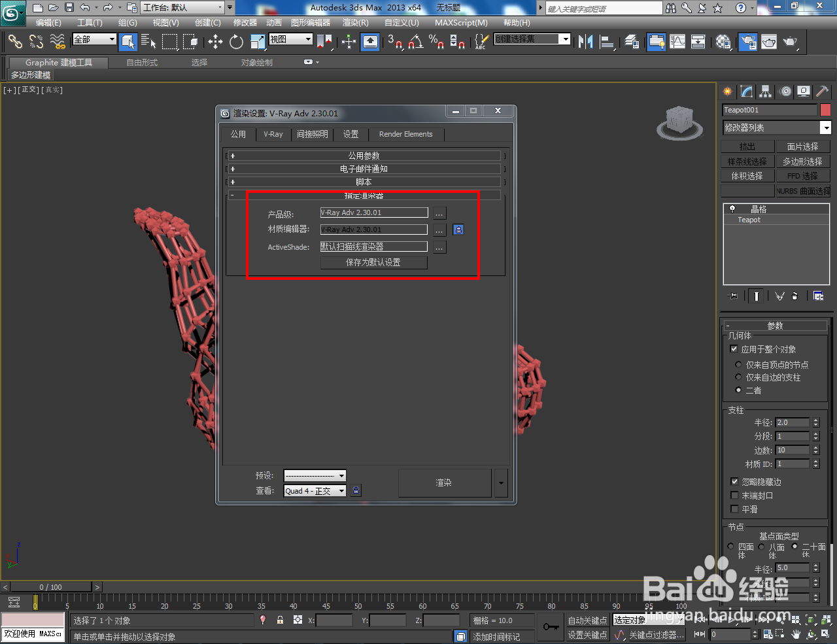The image size is (837, 644).
Task: Click browse button for ActiveShade renderer
Action: pyautogui.click(x=439, y=247)
